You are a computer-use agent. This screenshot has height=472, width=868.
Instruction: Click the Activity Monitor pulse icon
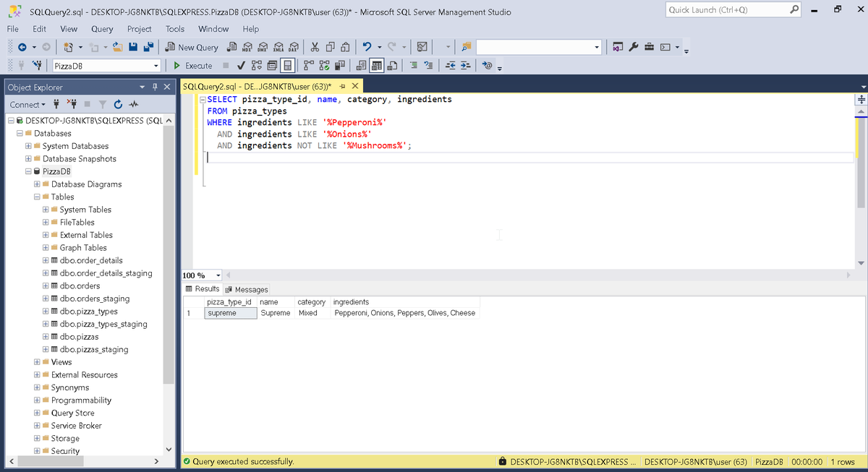point(133,105)
